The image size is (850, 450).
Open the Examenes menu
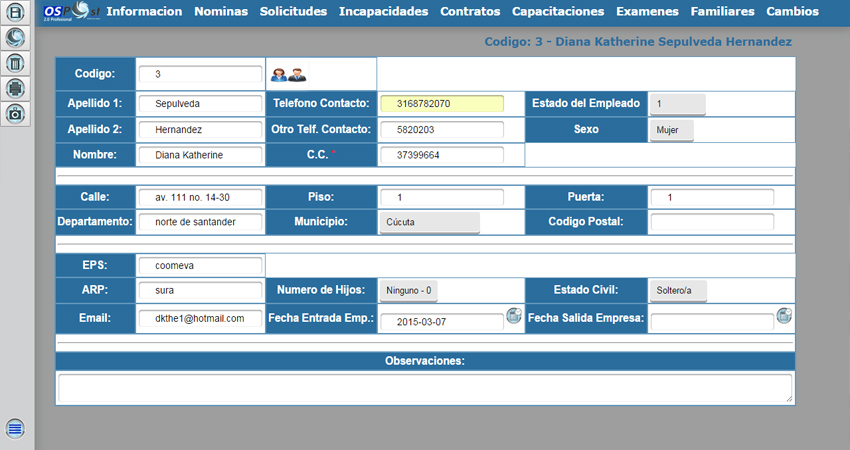[x=647, y=11]
